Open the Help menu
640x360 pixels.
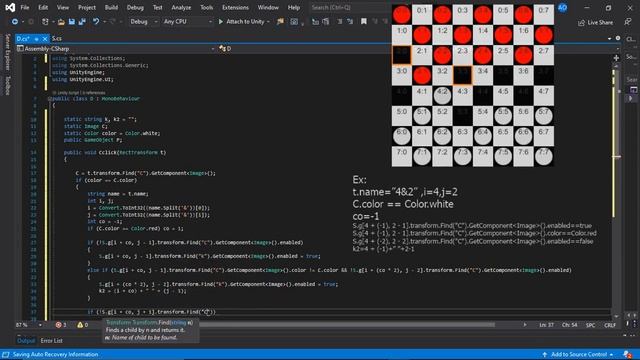pyautogui.click(x=294, y=7)
